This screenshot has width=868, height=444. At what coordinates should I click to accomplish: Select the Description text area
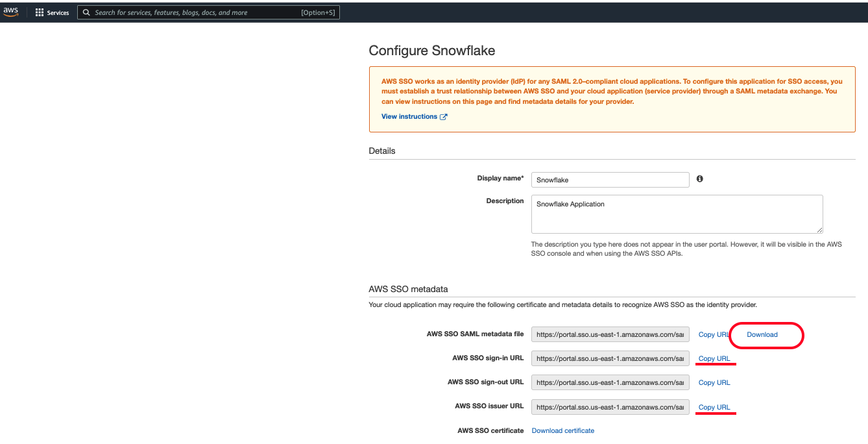click(x=676, y=214)
